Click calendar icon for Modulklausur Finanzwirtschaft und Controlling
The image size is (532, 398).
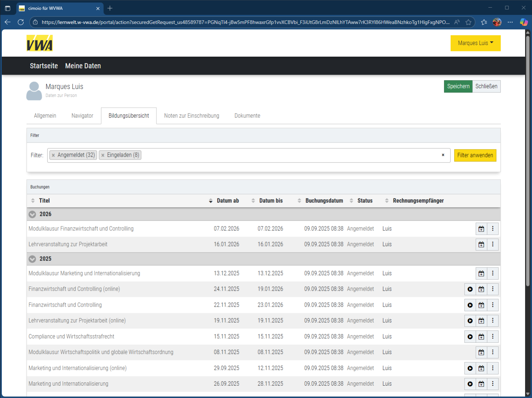point(481,229)
